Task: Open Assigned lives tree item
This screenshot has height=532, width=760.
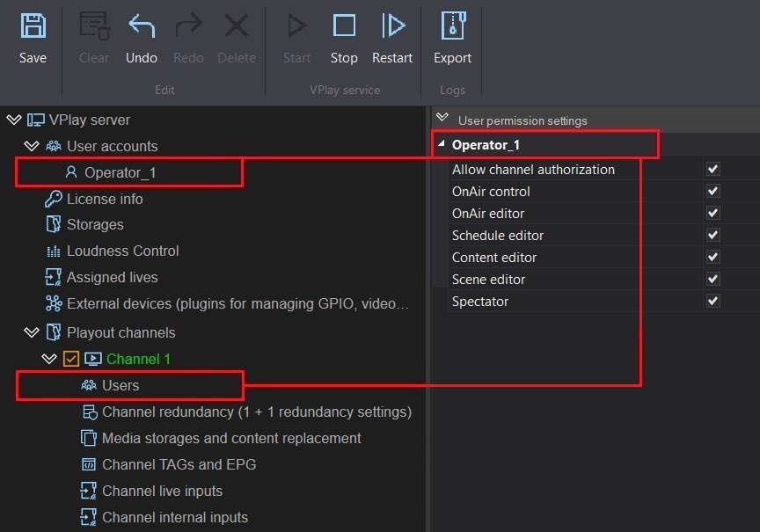Action: (112, 277)
